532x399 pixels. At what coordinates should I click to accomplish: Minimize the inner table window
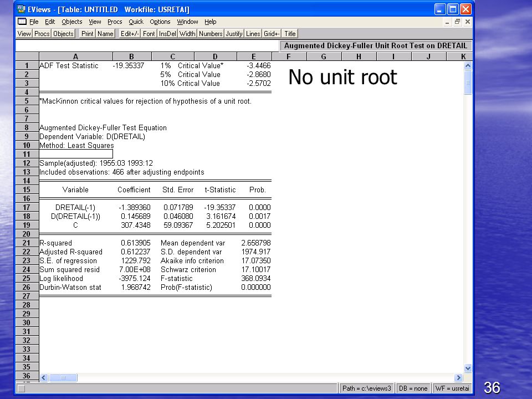tap(447, 22)
